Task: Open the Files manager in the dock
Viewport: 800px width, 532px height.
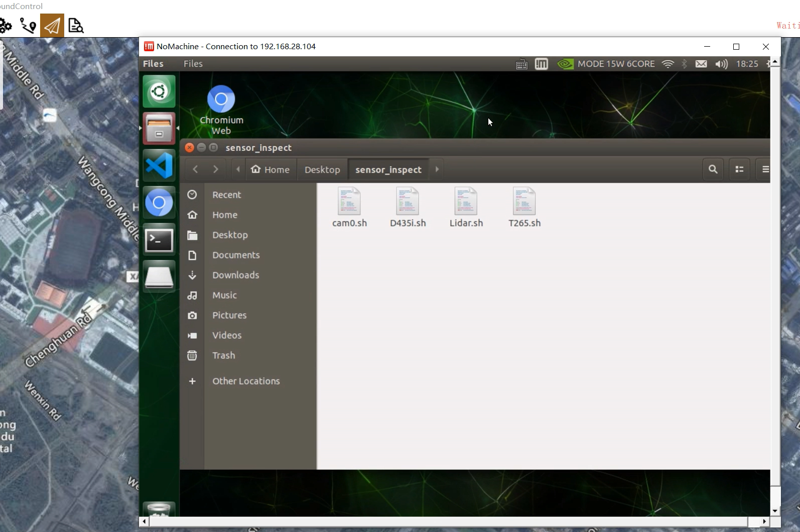Action: point(159,128)
